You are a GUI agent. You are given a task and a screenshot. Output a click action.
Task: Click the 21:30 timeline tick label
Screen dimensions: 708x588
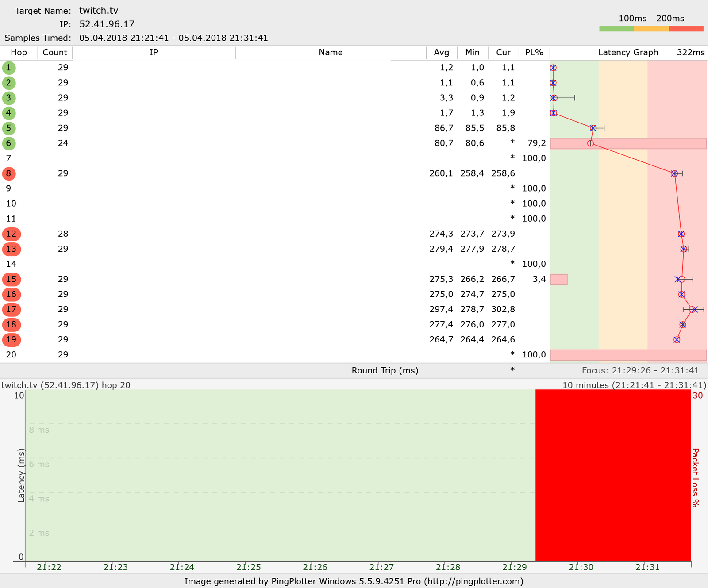pyautogui.click(x=581, y=567)
